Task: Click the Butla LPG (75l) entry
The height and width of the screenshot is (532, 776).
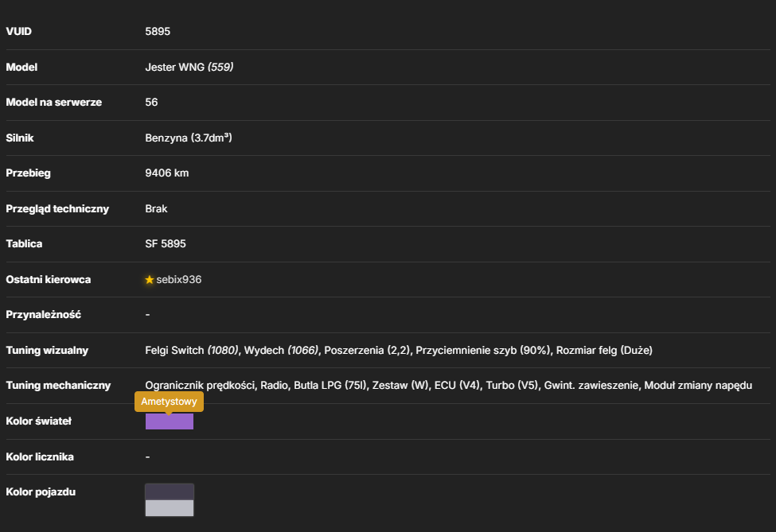Action: coord(330,386)
